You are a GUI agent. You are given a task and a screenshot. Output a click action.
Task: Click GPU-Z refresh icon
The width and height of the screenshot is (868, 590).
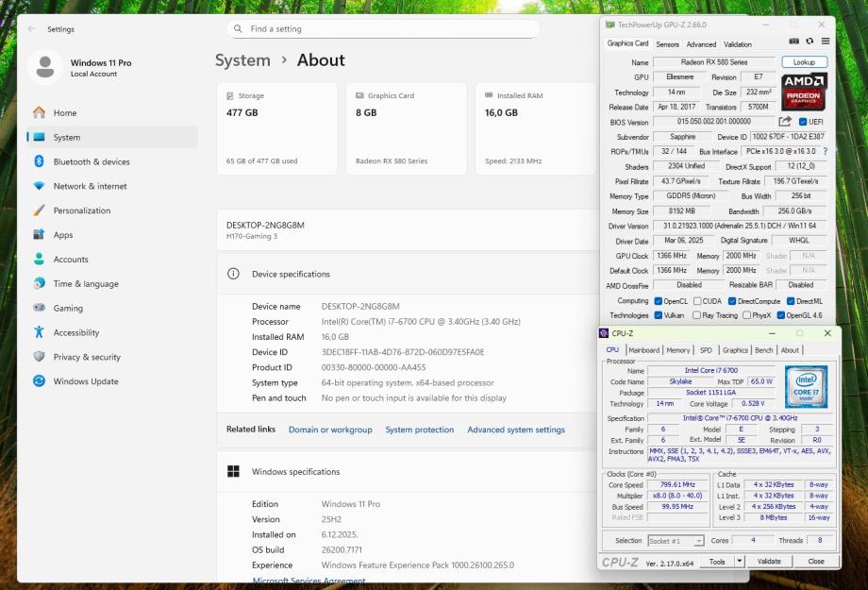810,42
